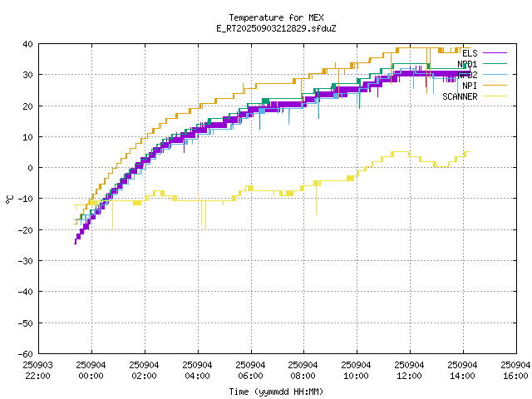Click the 40 y-axis tick label
Image resolution: width=532 pixels, height=399 pixels.
(x=27, y=44)
